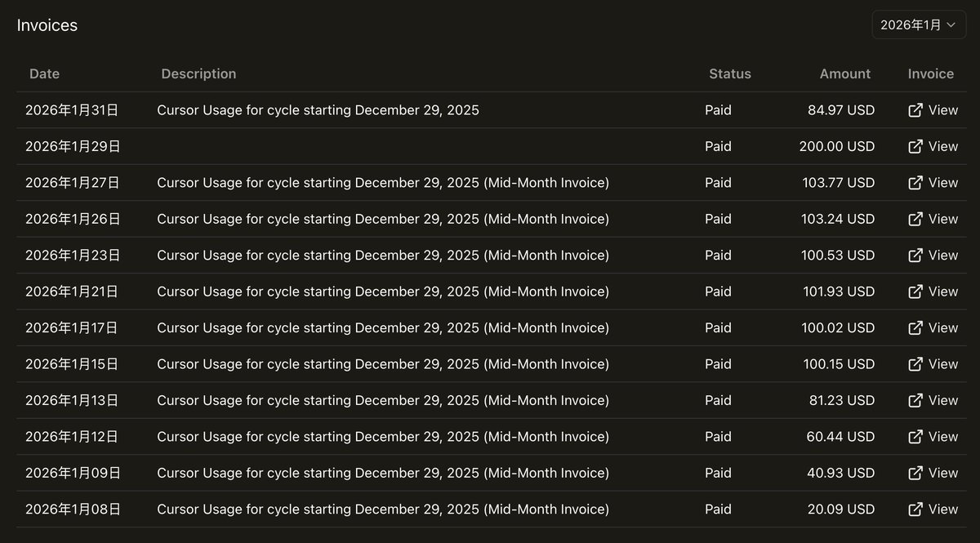Click the 200.00 USD amount
Viewport: 980px width, 543px height.
coord(837,146)
